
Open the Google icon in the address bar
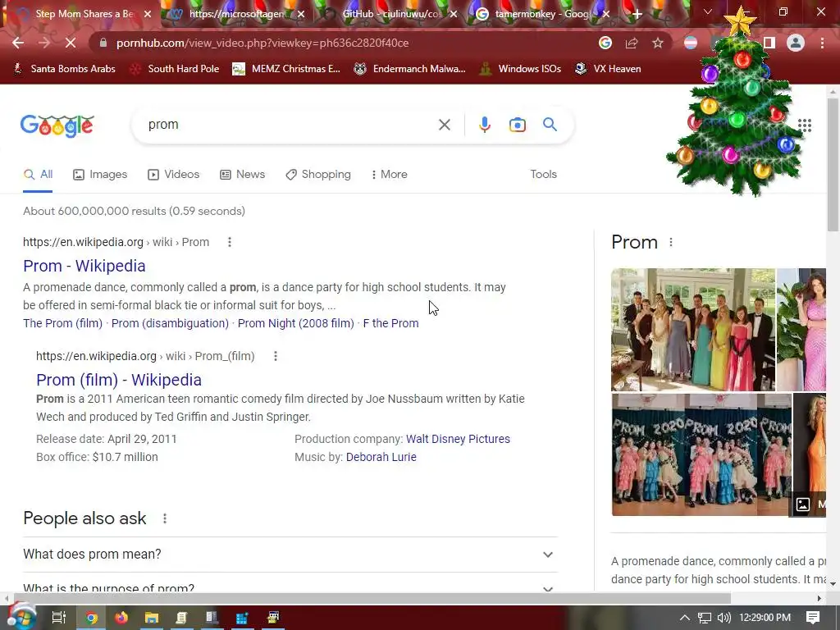click(x=605, y=43)
